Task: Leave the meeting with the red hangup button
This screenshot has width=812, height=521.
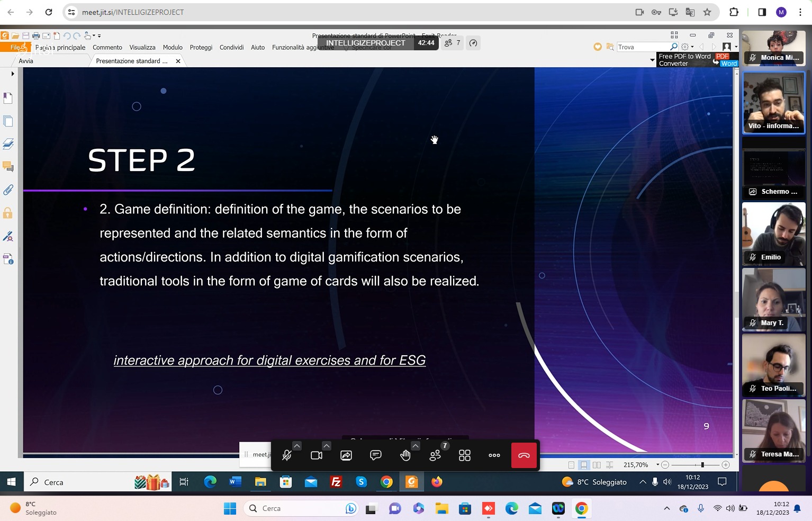Action: point(524,455)
